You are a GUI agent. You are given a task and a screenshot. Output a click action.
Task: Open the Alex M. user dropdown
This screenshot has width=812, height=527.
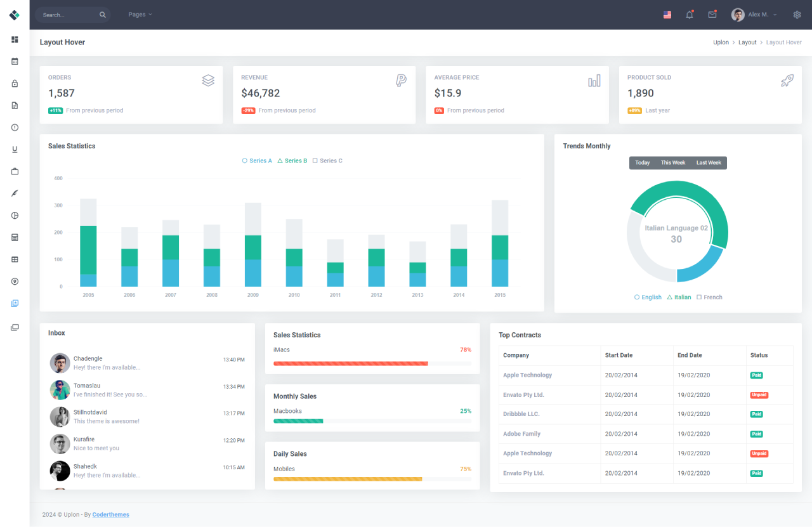tap(754, 15)
